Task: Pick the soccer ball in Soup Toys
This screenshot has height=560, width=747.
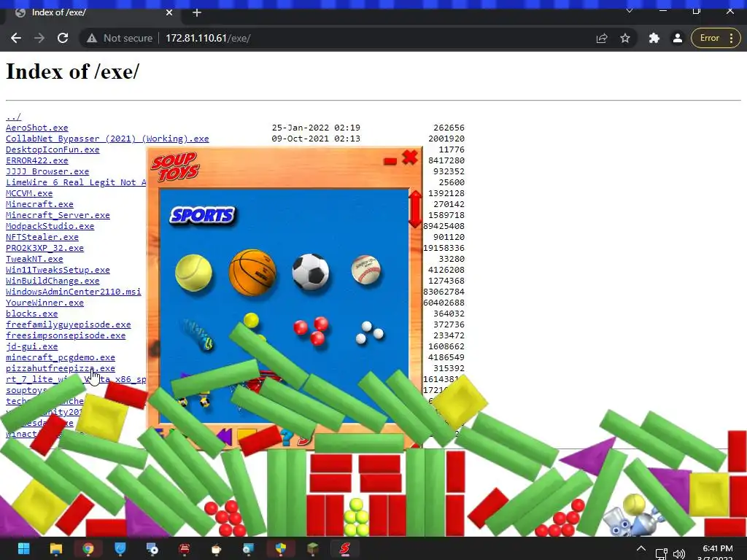Action: coord(311,272)
